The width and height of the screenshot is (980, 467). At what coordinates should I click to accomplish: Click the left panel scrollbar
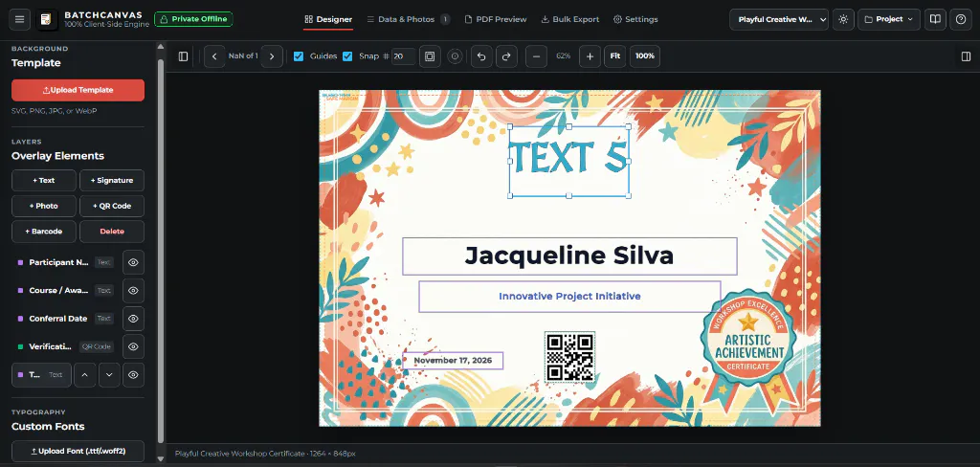coord(161,250)
